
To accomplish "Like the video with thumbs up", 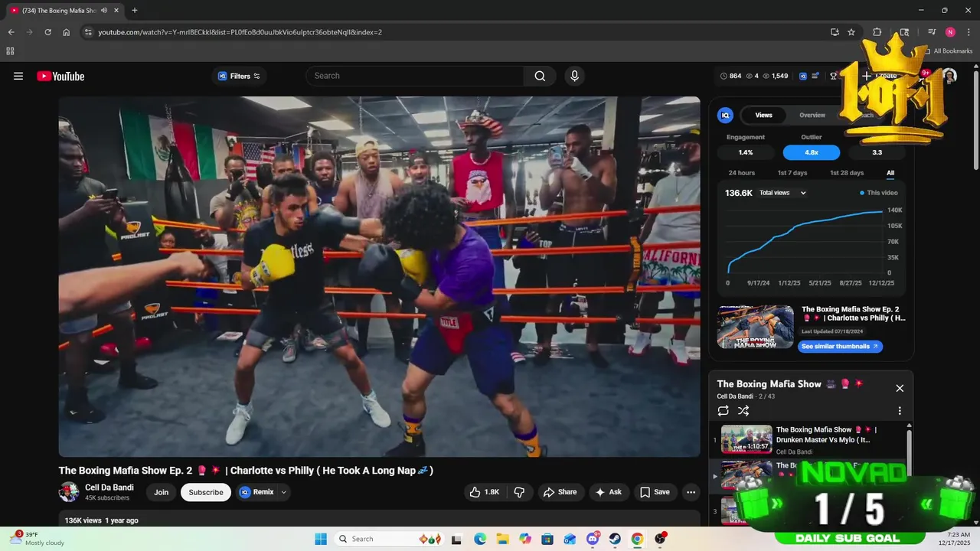I will pyautogui.click(x=484, y=492).
